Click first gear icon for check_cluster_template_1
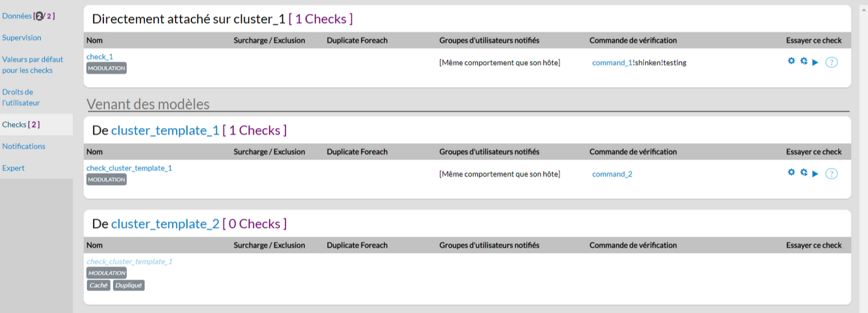Screen dimensions: 868x313 tap(791, 173)
